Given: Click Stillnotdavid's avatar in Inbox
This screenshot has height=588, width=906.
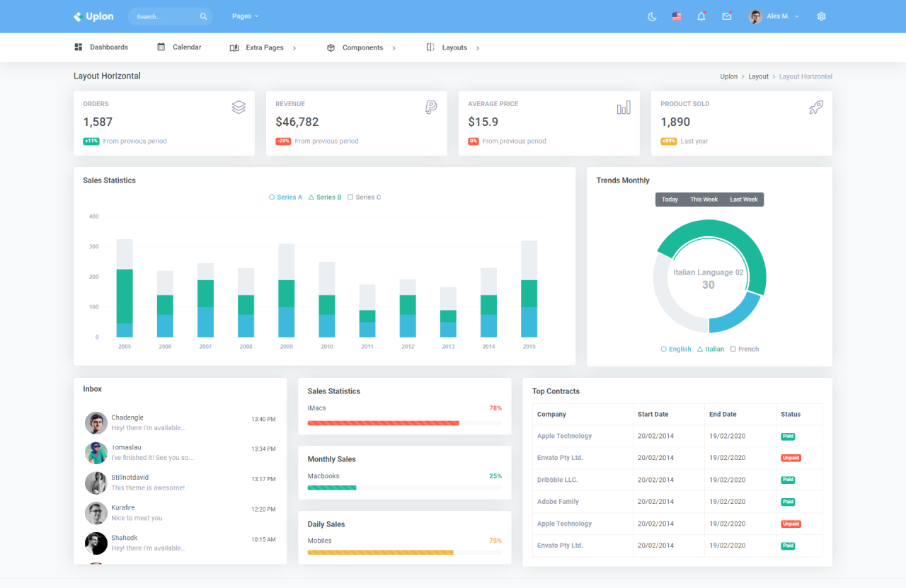Looking at the screenshot, I should click(96, 483).
